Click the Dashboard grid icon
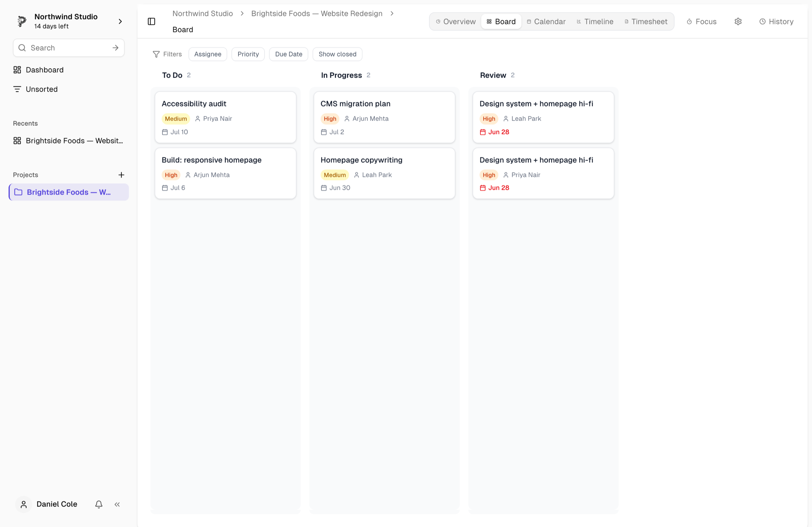 point(17,70)
